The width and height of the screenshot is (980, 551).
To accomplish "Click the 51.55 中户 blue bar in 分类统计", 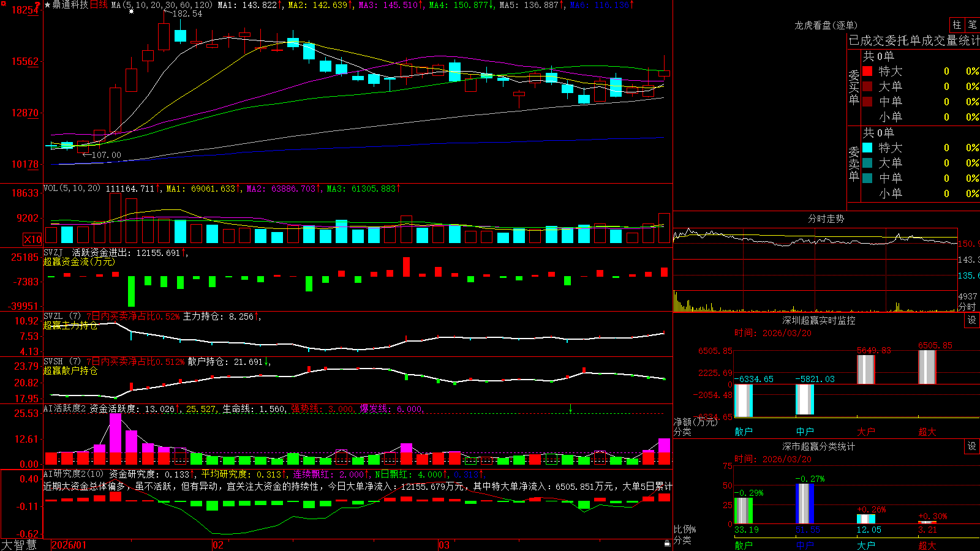I will 805,503.
